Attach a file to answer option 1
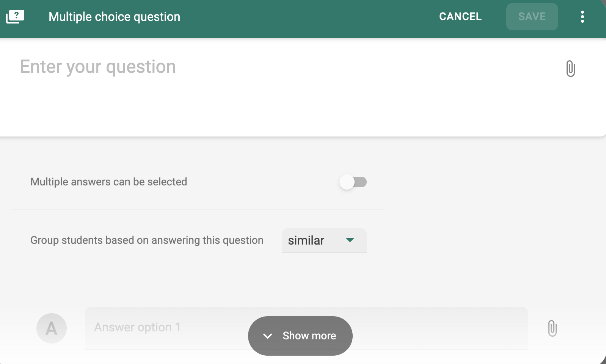The height and width of the screenshot is (364, 606). (552, 328)
